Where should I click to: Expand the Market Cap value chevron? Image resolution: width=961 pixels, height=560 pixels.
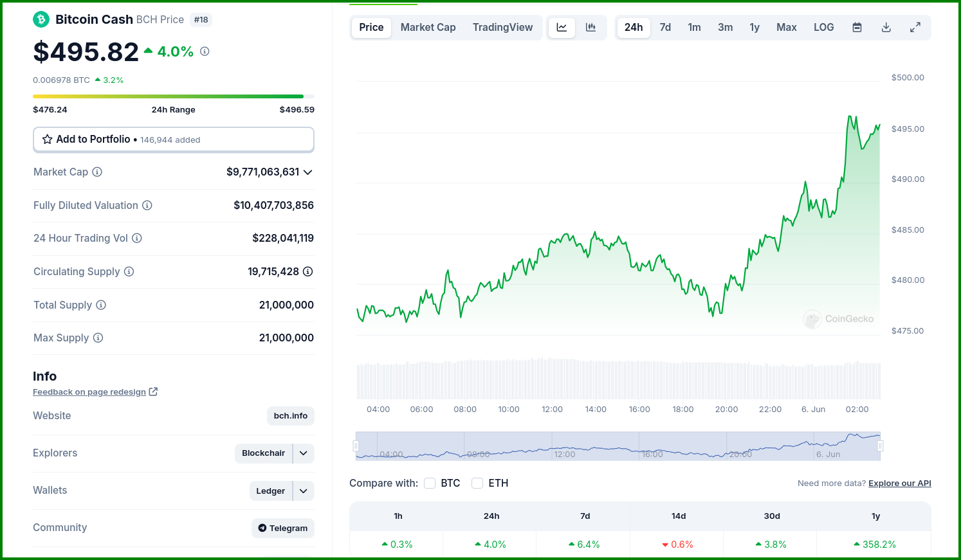click(x=307, y=172)
